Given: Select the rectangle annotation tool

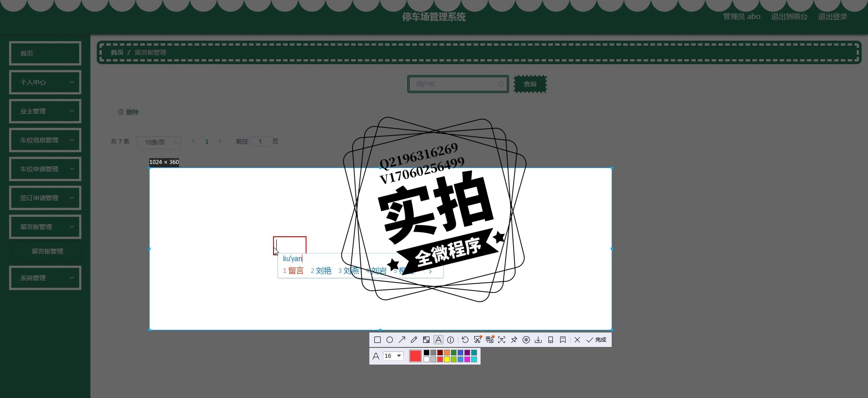Looking at the screenshot, I should (x=377, y=340).
